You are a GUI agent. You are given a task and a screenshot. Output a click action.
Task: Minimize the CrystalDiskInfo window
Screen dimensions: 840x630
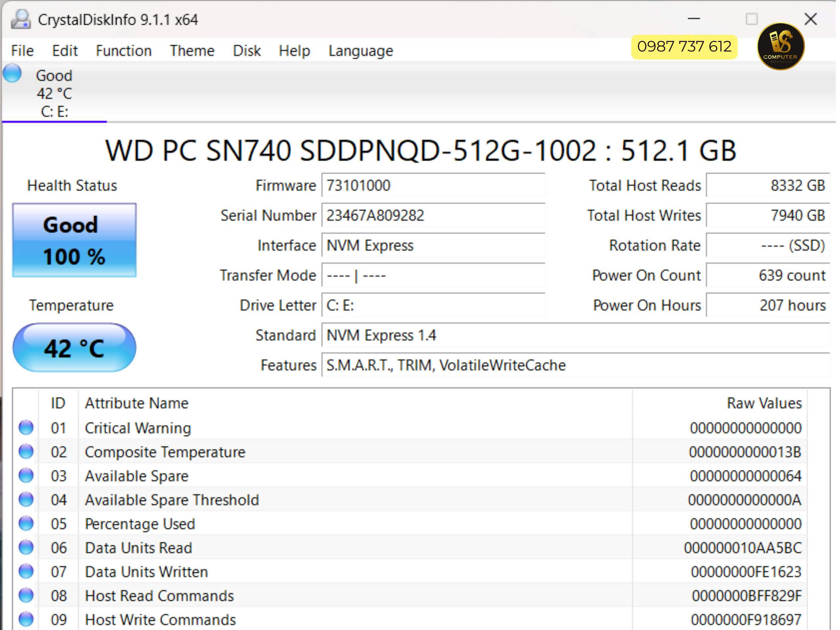pyautogui.click(x=693, y=18)
